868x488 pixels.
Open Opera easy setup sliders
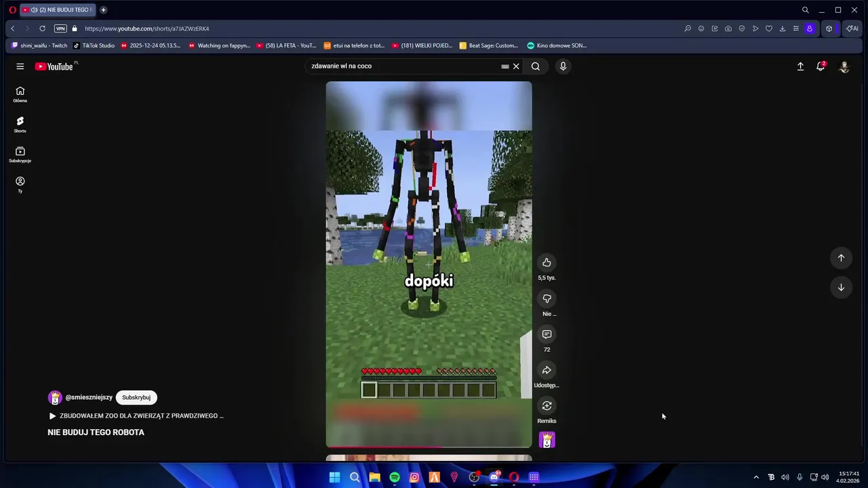point(796,28)
